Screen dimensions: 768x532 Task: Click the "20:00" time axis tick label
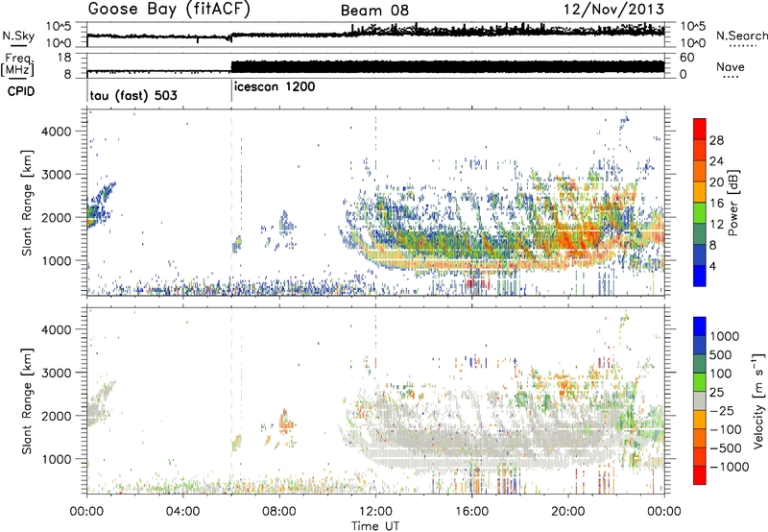(567, 512)
